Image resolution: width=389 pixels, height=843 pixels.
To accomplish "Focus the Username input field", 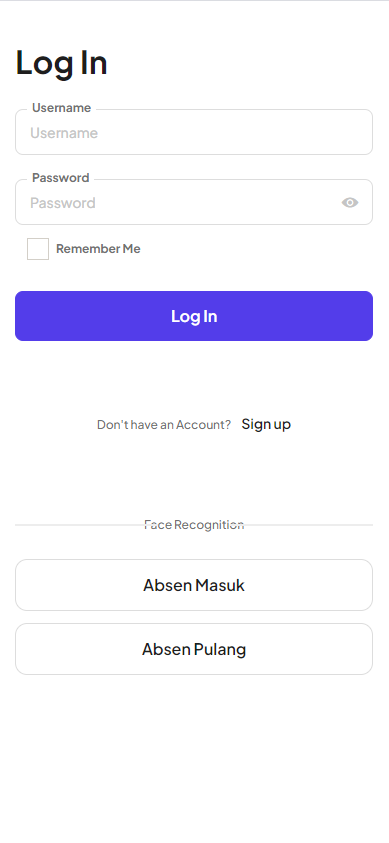I will pos(194,132).
